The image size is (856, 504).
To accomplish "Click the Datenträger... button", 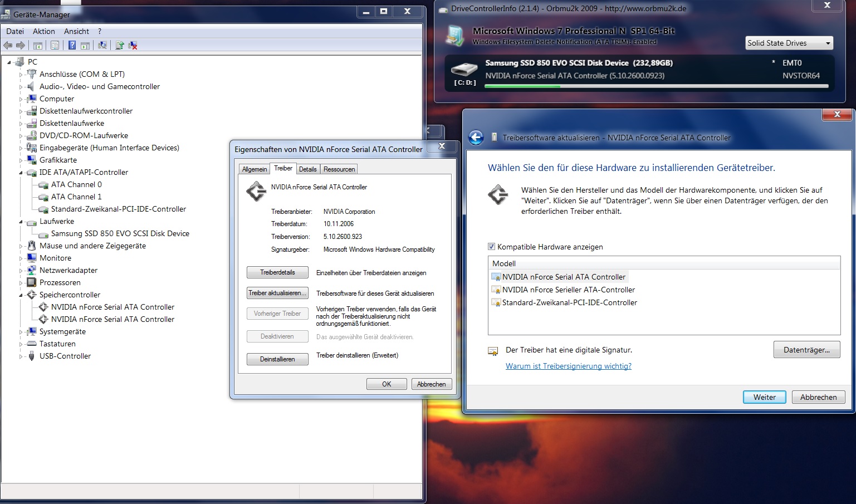I will coord(806,350).
